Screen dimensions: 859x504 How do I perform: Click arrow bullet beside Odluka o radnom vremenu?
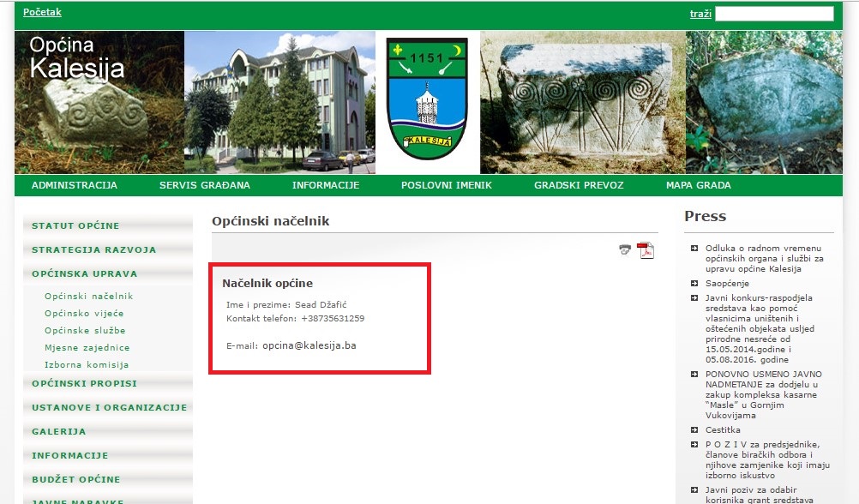[x=694, y=249]
